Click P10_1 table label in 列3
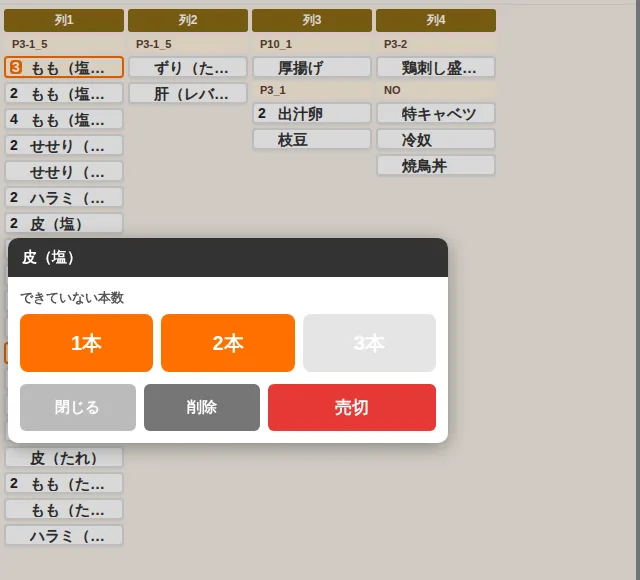 pos(276,44)
